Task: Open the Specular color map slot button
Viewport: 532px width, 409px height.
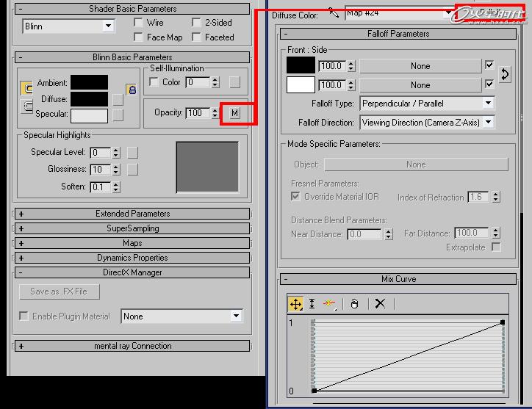Action: tap(118, 115)
